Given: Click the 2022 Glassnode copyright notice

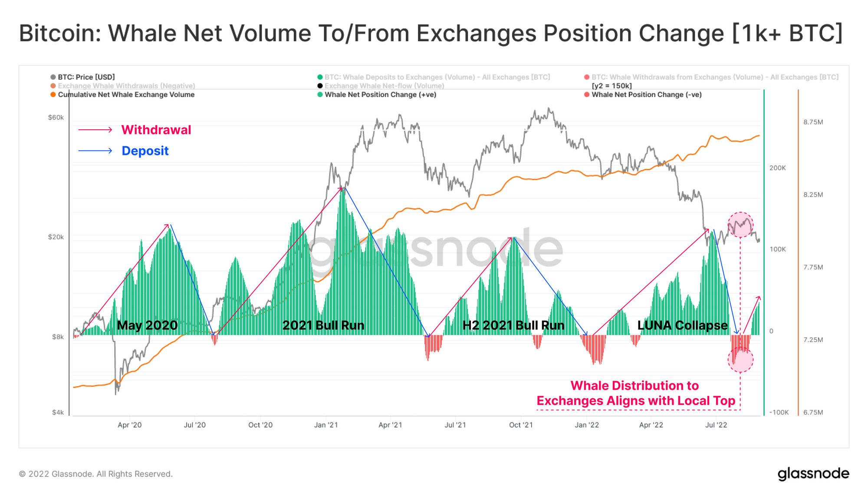Looking at the screenshot, I should pyautogui.click(x=96, y=474).
